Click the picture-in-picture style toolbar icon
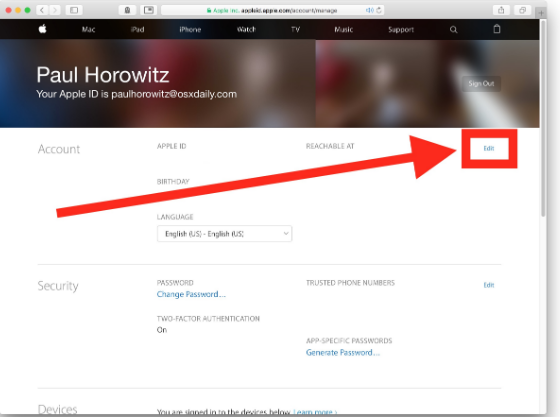This screenshot has width=560, height=417. point(149,10)
